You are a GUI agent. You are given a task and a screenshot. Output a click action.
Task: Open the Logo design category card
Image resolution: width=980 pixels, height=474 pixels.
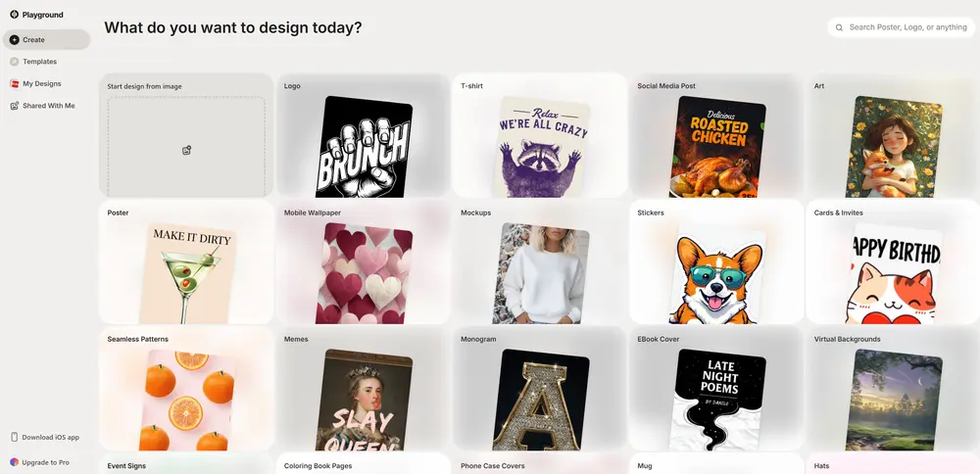363,137
